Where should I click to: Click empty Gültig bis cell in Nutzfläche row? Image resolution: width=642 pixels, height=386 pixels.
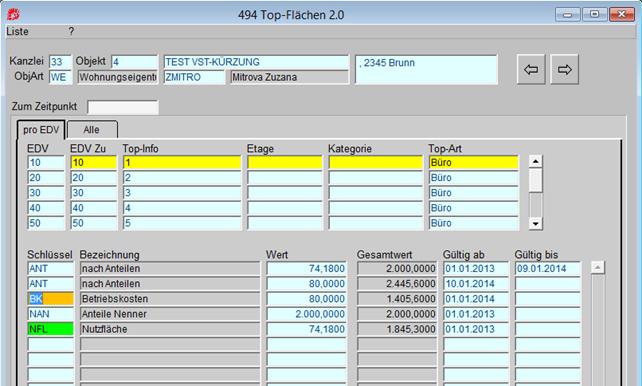(x=548, y=329)
